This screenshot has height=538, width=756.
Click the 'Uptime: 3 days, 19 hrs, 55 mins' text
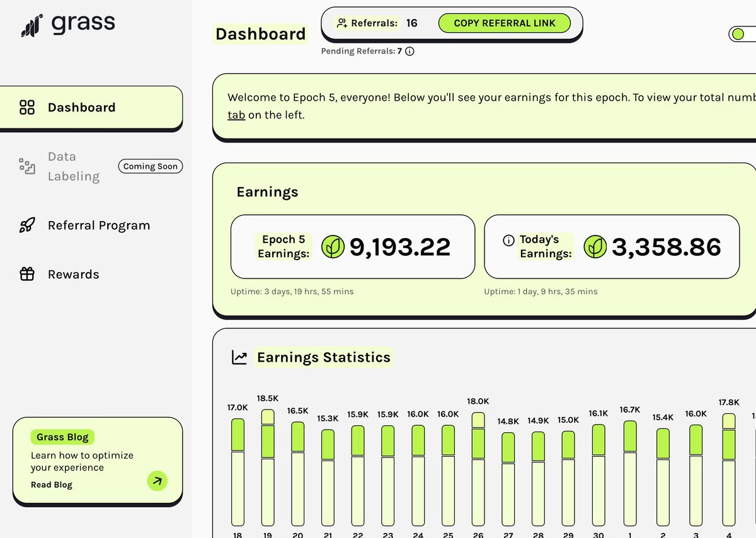tap(292, 292)
